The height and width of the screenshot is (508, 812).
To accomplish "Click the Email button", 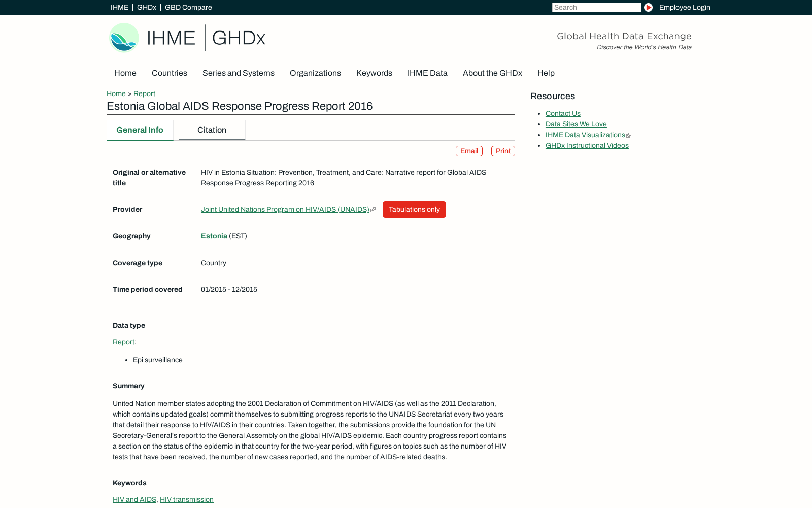I will point(469,151).
